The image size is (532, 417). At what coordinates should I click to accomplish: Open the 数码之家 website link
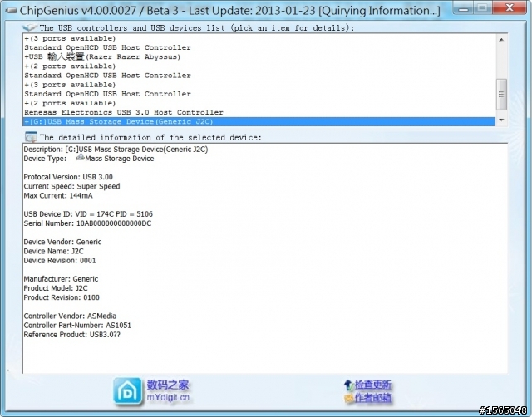click(x=168, y=385)
